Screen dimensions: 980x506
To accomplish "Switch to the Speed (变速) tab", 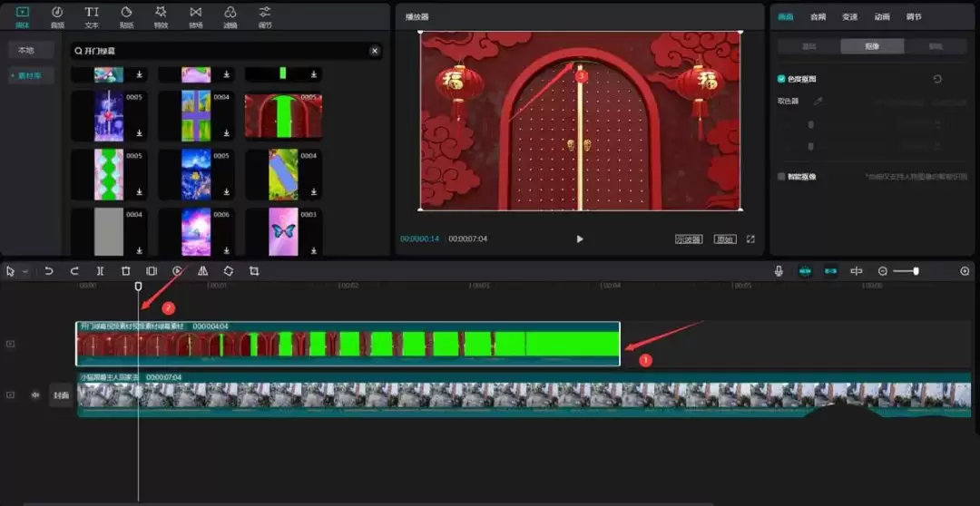I will pyautogui.click(x=849, y=16).
